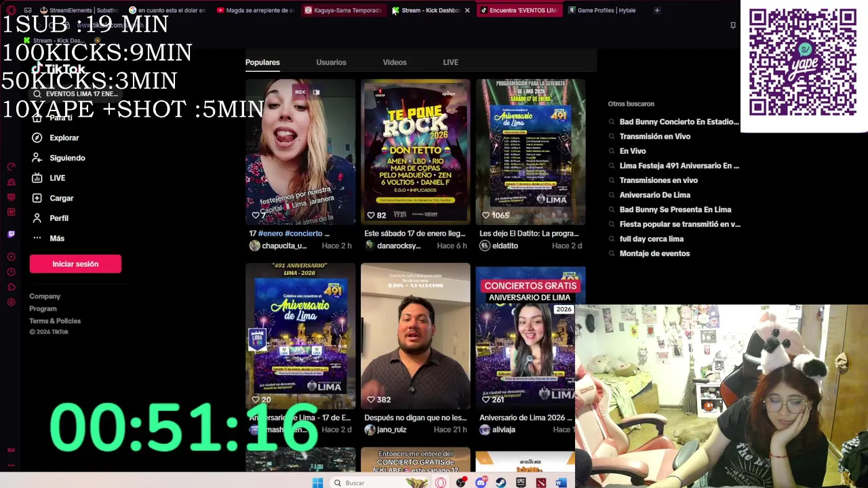This screenshot has width=868, height=488.
Task: Open Siguiendo people icon in sidebar
Action: point(37,158)
